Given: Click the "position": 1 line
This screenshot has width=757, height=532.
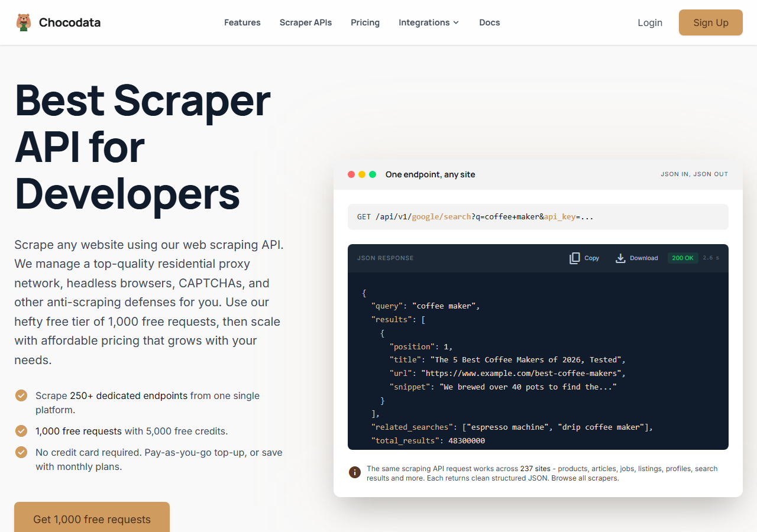Looking at the screenshot, I should [x=421, y=346].
